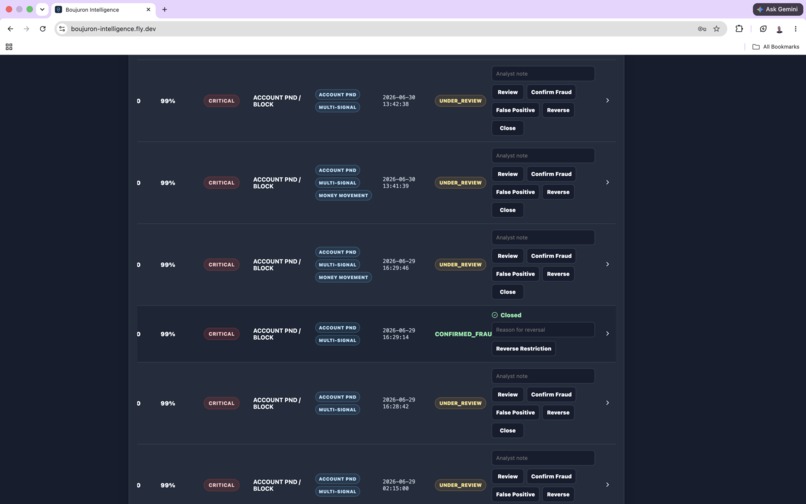Expand the 13:41:39 alert row chevron

point(607,182)
